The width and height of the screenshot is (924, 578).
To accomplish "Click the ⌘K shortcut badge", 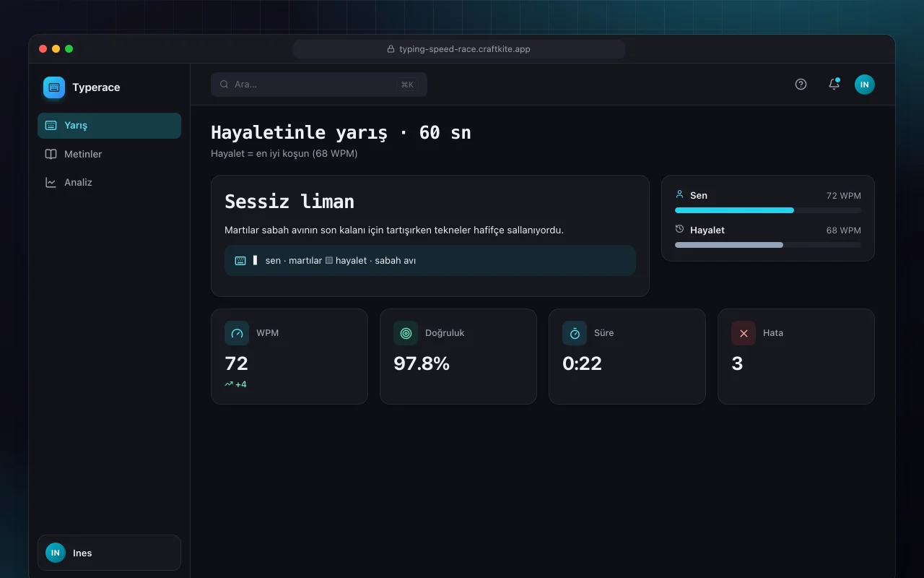I will point(407,85).
